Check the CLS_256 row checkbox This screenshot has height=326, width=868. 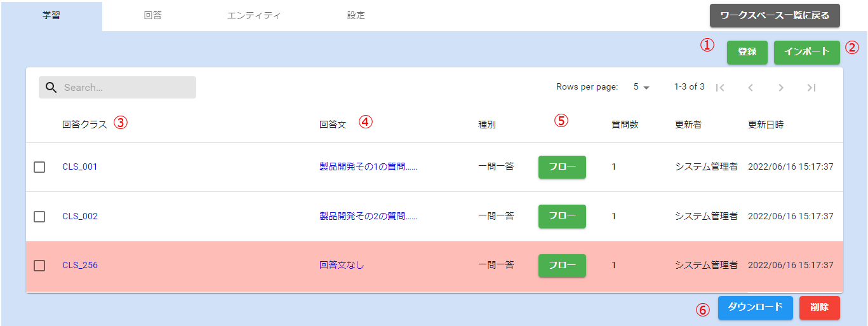tap(39, 266)
